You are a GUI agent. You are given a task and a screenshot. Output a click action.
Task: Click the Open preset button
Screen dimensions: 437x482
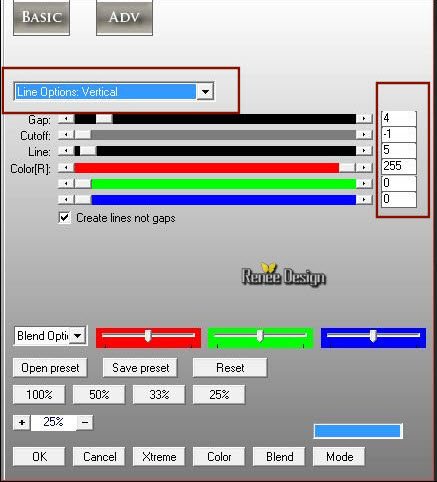click(50, 368)
